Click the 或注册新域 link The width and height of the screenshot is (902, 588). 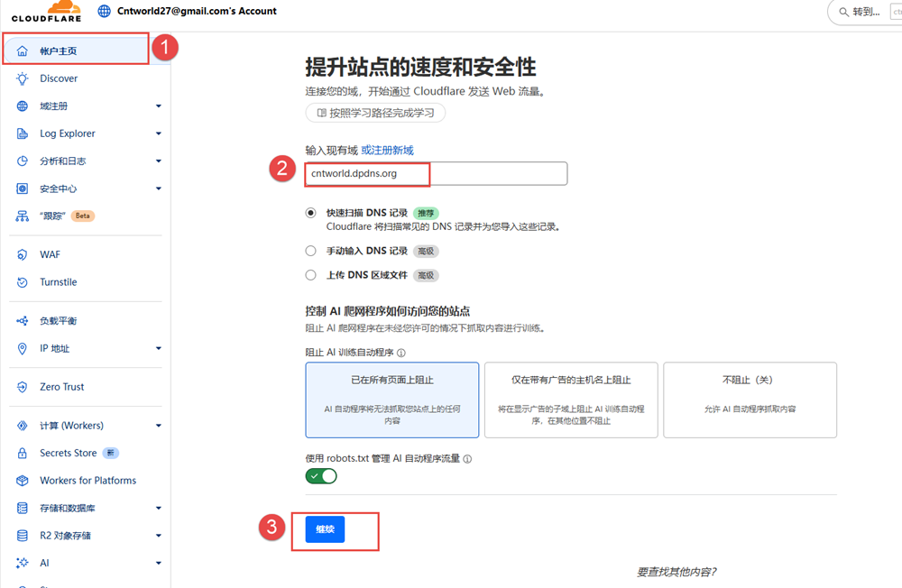387,151
